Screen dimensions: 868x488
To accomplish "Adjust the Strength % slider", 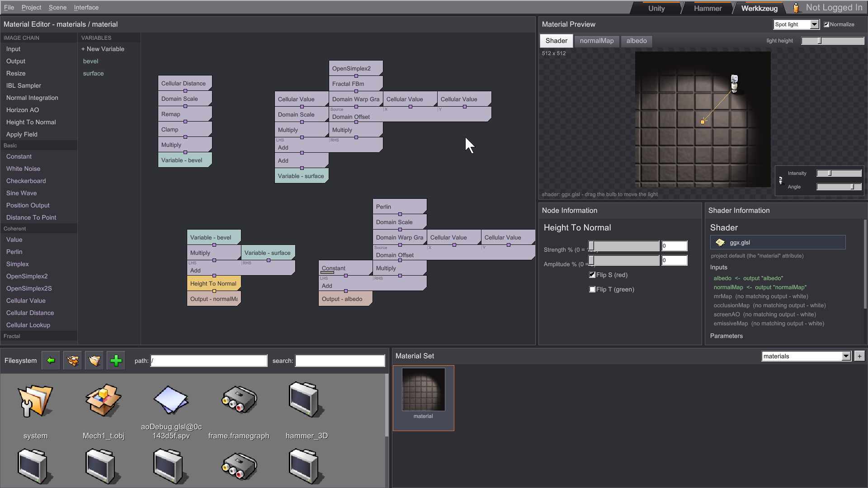I will pos(624,246).
